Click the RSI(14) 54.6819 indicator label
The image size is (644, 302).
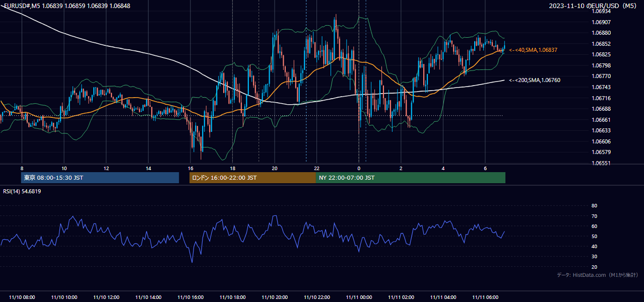coord(22,191)
